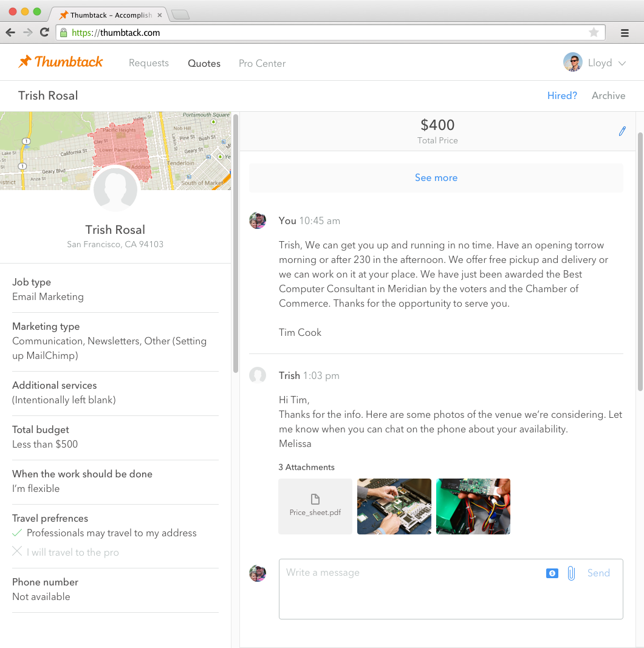Go to the Quotes tab

204,63
